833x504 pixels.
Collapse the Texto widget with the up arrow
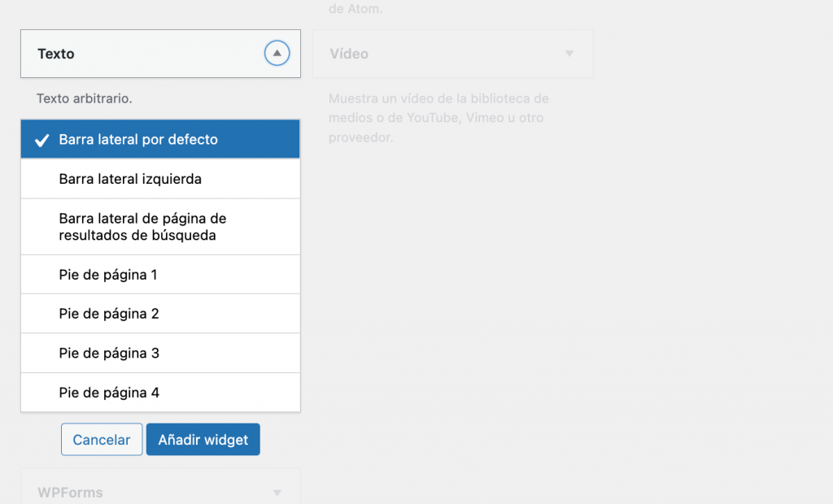pyautogui.click(x=277, y=53)
